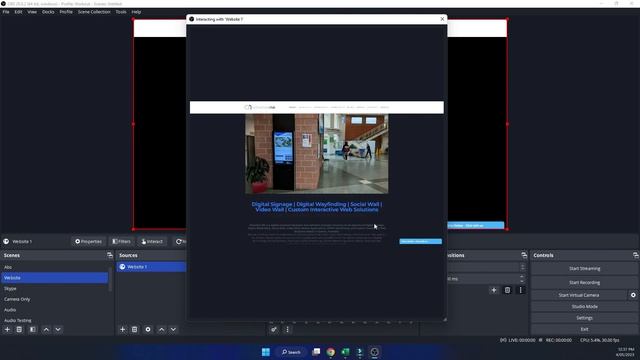Move the selected scene down
Viewport: 640px width, 360px height.
58,329
